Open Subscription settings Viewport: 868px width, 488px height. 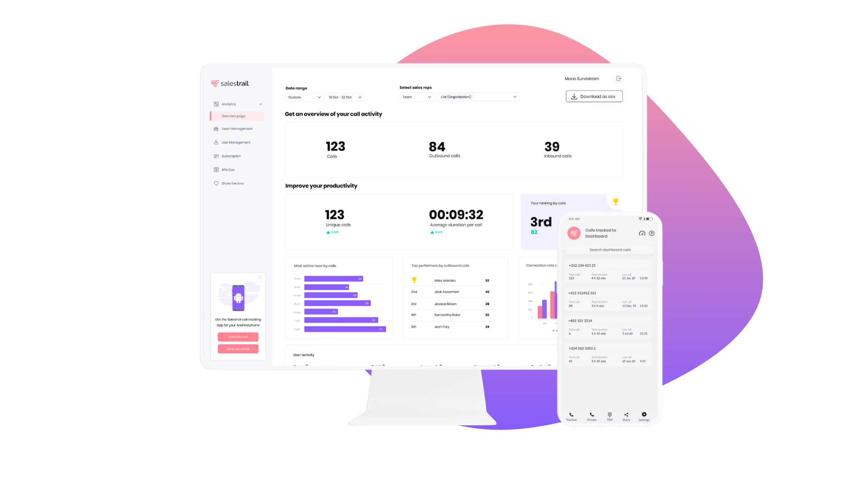(x=231, y=155)
